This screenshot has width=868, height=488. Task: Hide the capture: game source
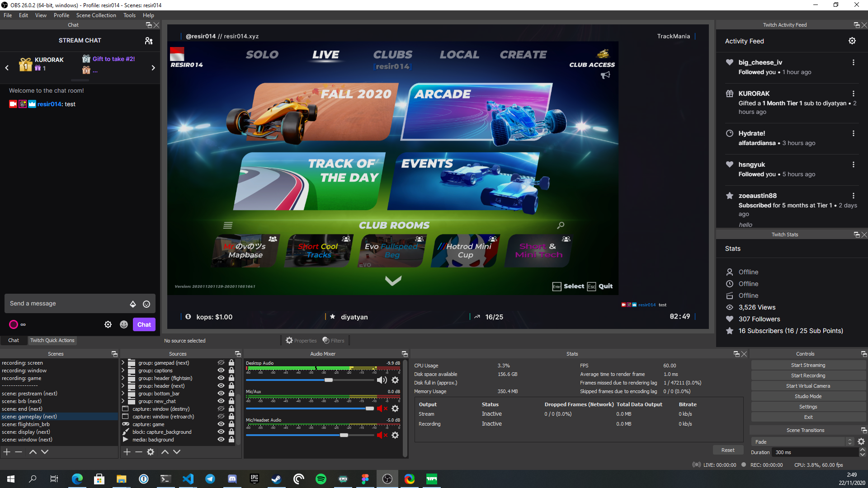[x=221, y=424]
